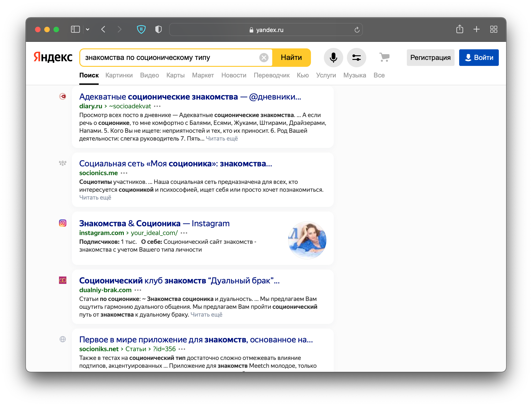Open options dots next to socionics.me
532x406 pixels.
(x=124, y=173)
